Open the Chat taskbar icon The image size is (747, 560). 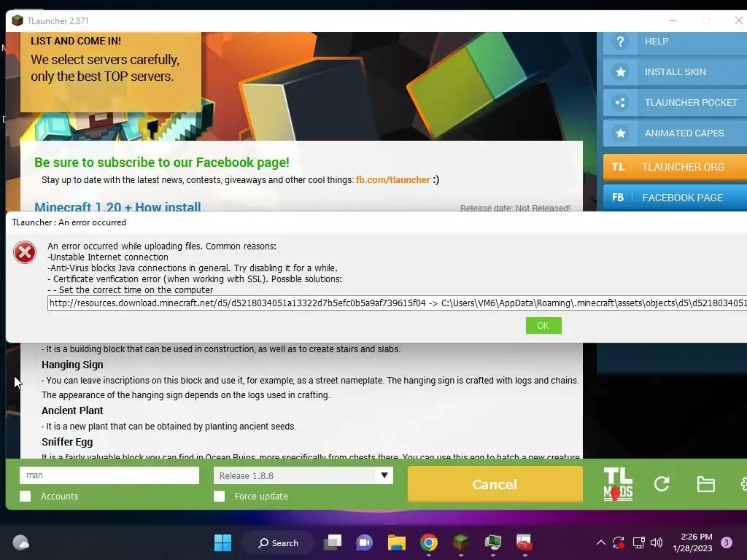coord(365,542)
